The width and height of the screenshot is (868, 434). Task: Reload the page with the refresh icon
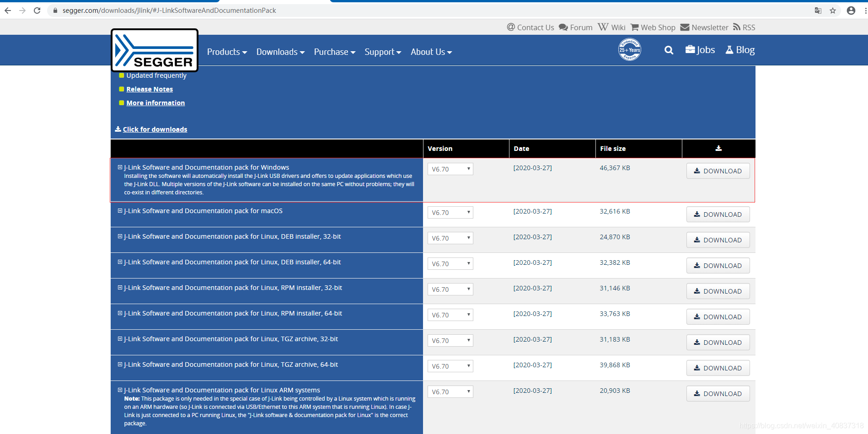click(37, 11)
